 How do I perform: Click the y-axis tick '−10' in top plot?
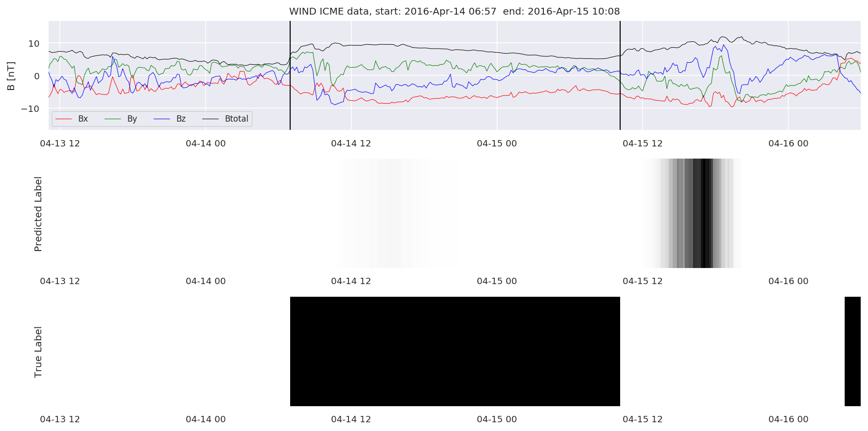(30, 109)
